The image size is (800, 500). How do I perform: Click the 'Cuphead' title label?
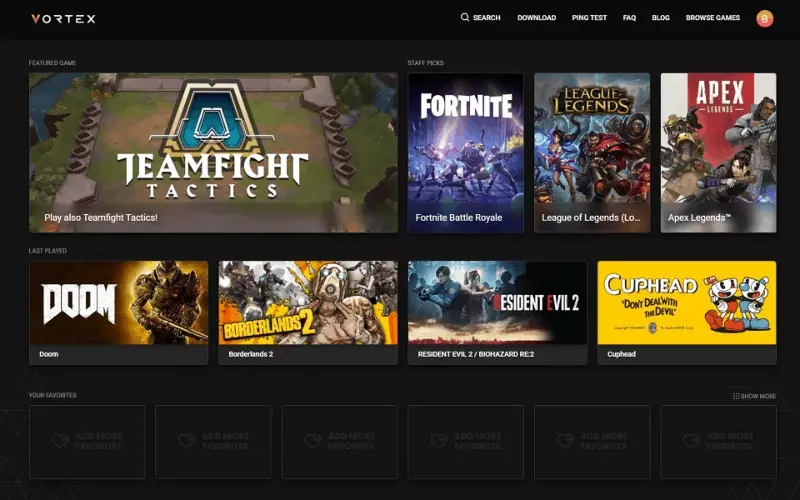pyautogui.click(x=621, y=354)
